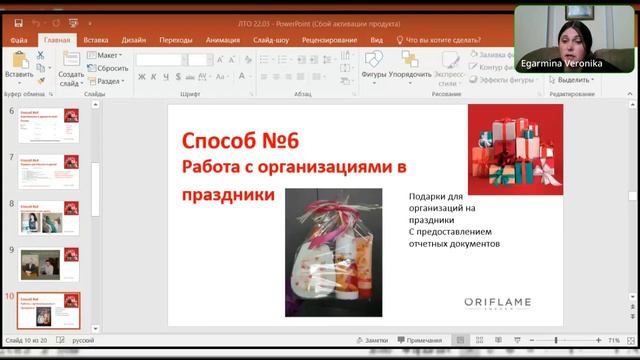
Task: Toggle bold Ж formatting
Action: pyautogui.click(x=142, y=76)
